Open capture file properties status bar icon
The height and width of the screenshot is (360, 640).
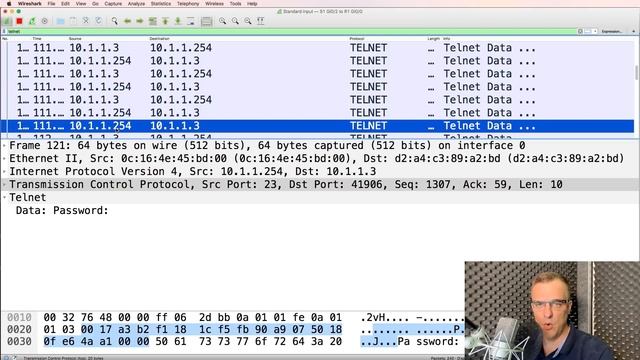pos(14,358)
